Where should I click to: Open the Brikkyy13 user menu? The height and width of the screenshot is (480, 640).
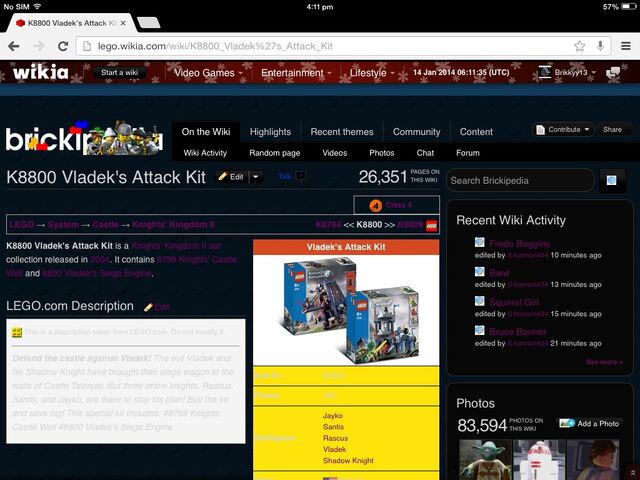(x=567, y=72)
